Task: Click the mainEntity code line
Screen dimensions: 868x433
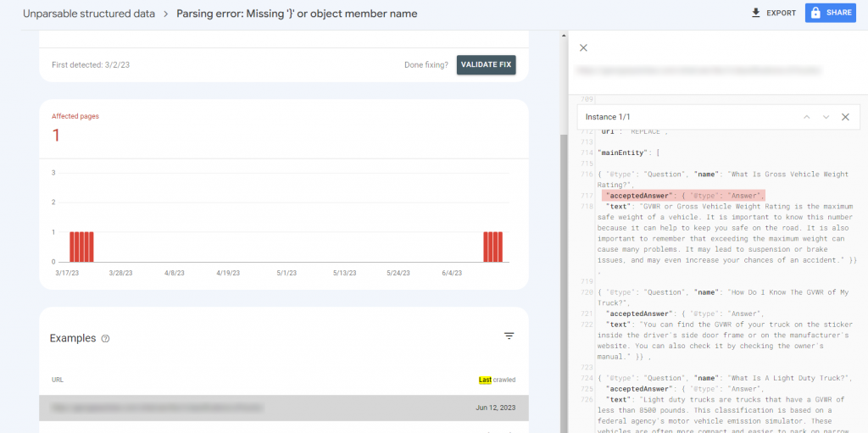Action: point(628,153)
